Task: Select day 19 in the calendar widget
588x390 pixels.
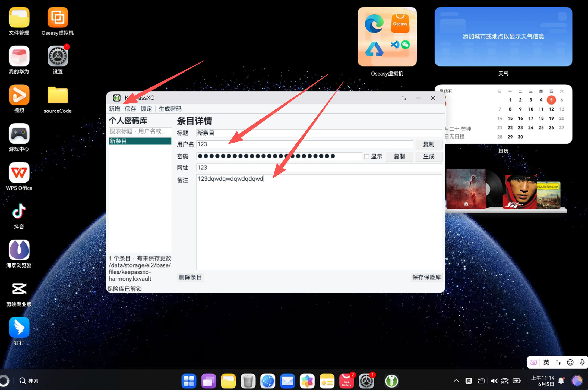Action: click(x=551, y=118)
